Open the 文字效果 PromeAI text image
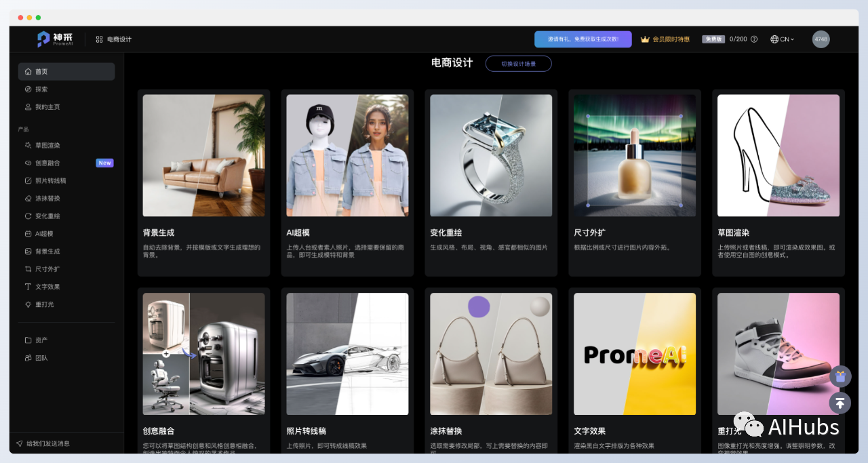 click(635, 354)
